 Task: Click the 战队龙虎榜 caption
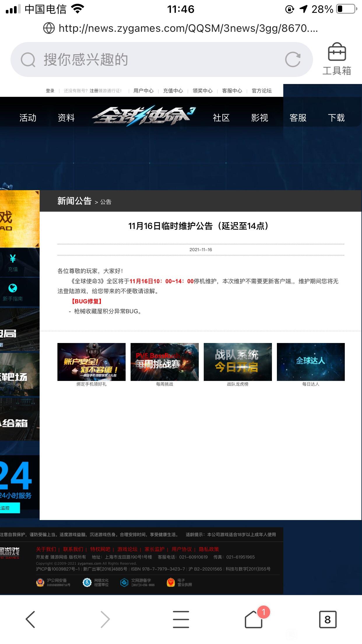238,384
